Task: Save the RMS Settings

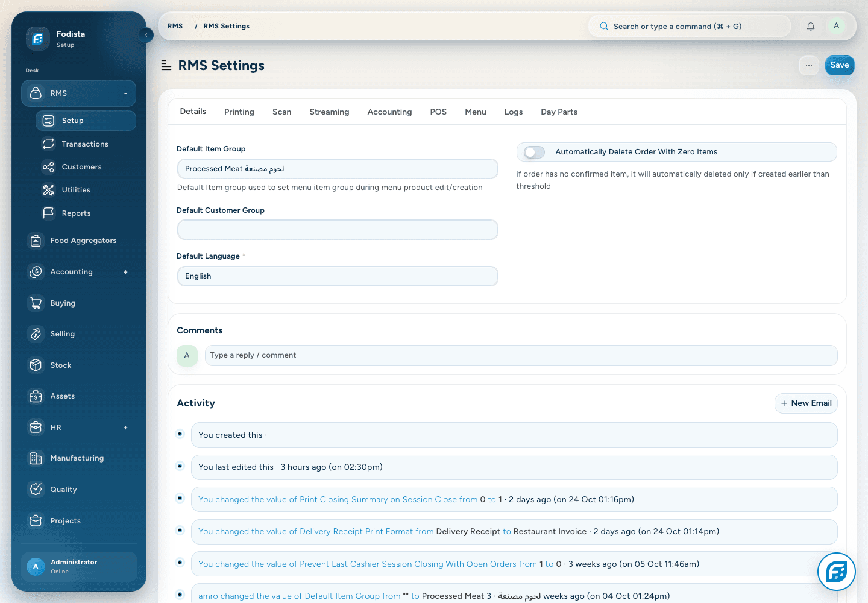Action: tap(840, 65)
